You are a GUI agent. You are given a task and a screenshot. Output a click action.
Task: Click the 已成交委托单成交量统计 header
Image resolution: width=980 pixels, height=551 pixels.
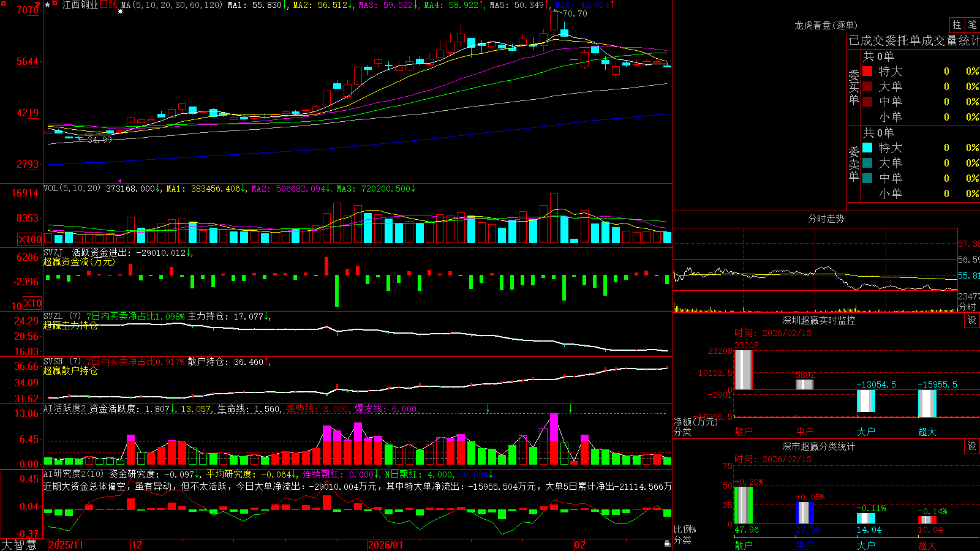pyautogui.click(x=914, y=40)
